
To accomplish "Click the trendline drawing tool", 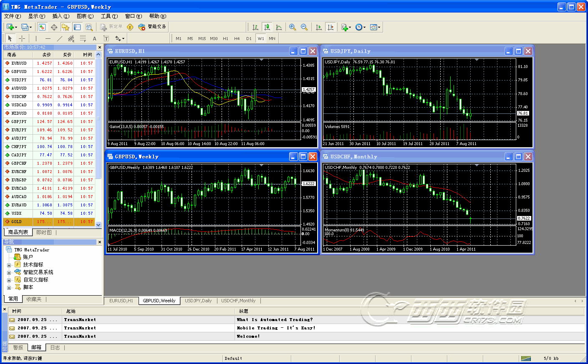I will point(60,38).
